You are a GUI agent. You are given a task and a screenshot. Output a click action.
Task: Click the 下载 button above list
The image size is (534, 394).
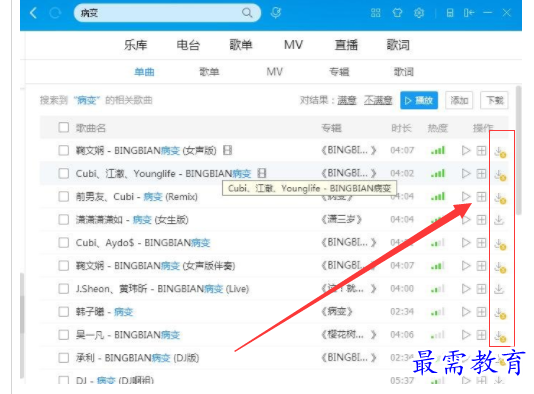(x=494, y=100)
